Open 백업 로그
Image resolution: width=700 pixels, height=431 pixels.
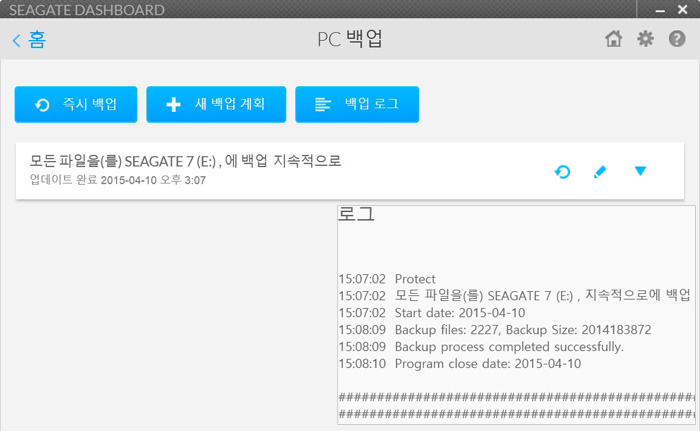[x=357, y=105]
